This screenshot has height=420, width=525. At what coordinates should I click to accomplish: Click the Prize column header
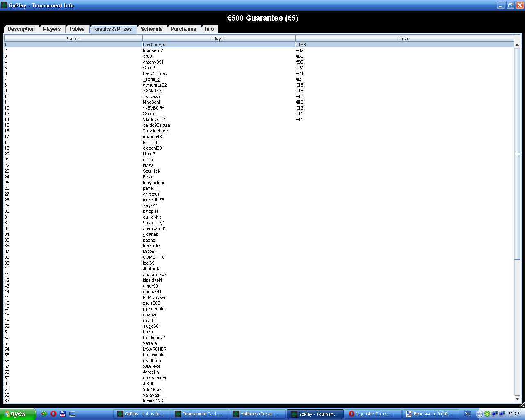click(404, 39)
